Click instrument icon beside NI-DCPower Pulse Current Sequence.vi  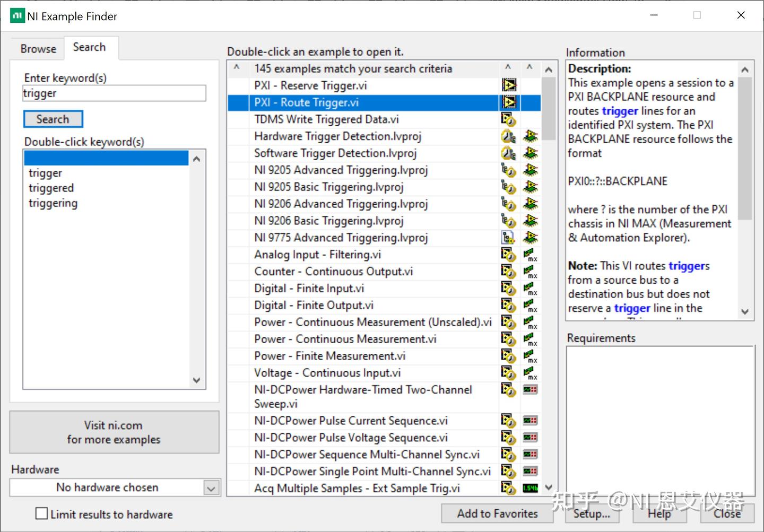click(530, 421)
